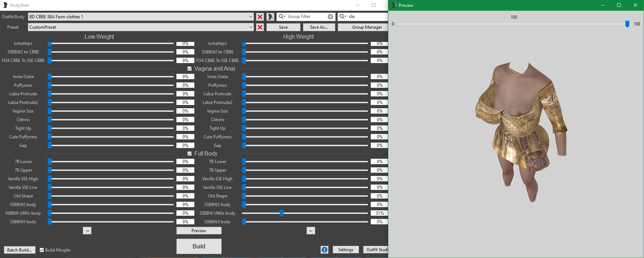Delete the CustomPreset with red X
This screenshot has height=258, width=644.
click(260, 27)
